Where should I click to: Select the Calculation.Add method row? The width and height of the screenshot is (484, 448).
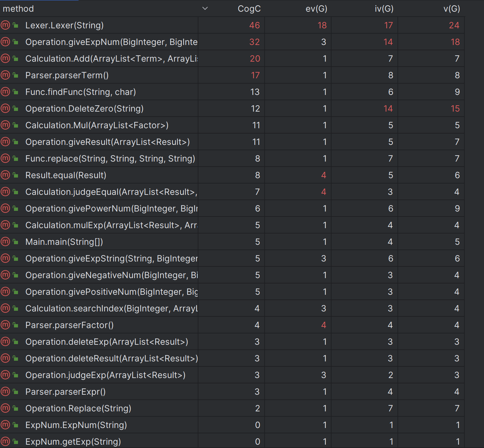point(232,58)
